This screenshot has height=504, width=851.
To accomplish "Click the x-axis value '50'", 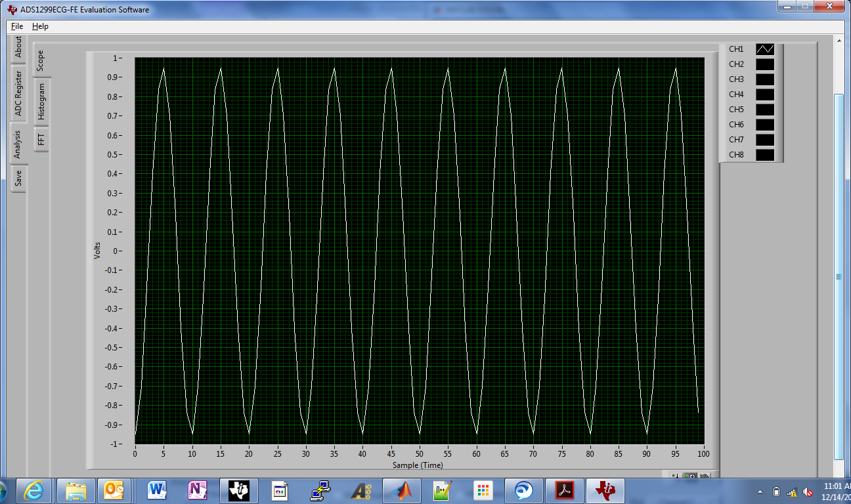I will (420, 454).
